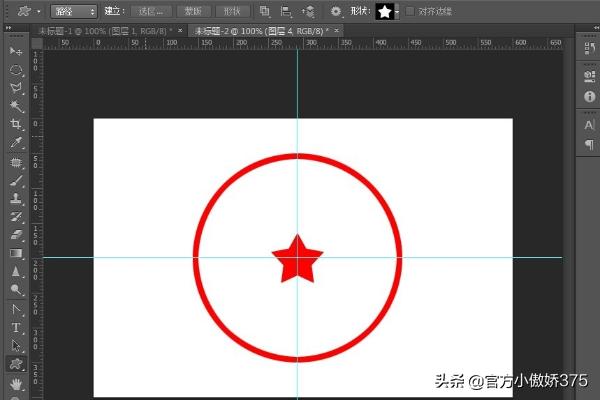Close the 未标题-2 tab
600x400 pixels.
point(337,31)
